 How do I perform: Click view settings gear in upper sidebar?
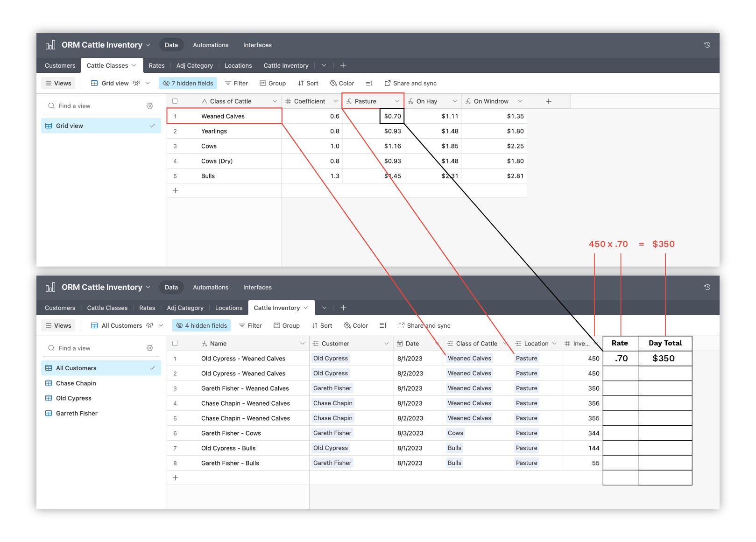click(x=150, y=106)
